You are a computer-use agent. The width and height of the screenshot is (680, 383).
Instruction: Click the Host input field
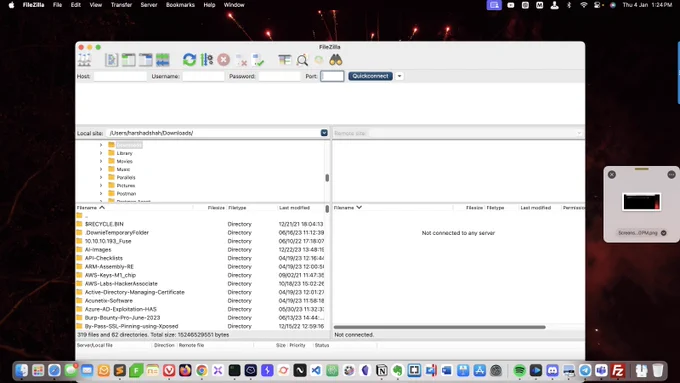pyautogui.click(x=120, y=76)
